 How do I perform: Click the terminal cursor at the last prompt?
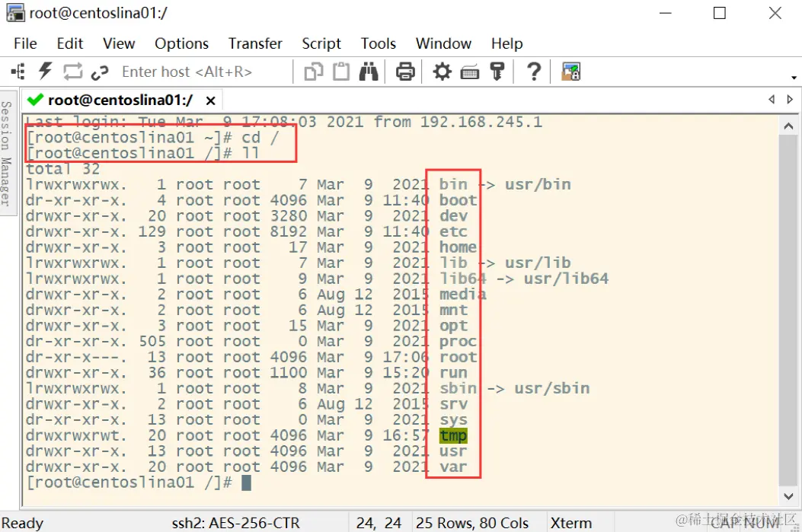pyautogui.click(x=246, y=483)
